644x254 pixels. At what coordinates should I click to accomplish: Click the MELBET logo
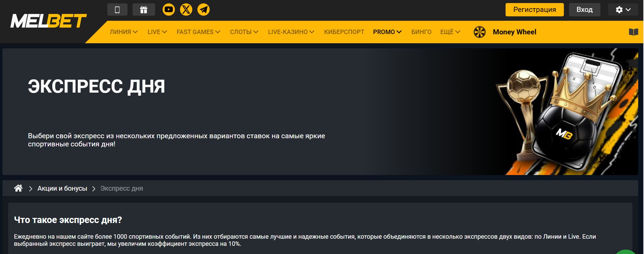click(x=48, y=21)
